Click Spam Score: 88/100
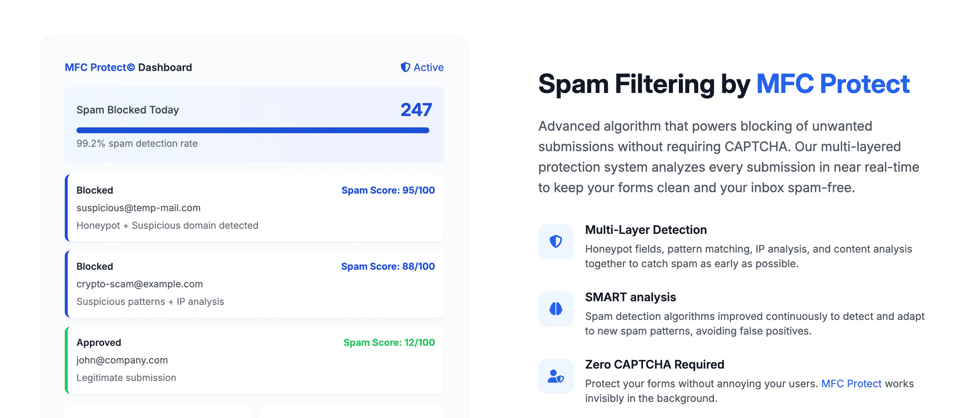Image resolution: width=980 pixels, height=418 pixels. point(388,266)
